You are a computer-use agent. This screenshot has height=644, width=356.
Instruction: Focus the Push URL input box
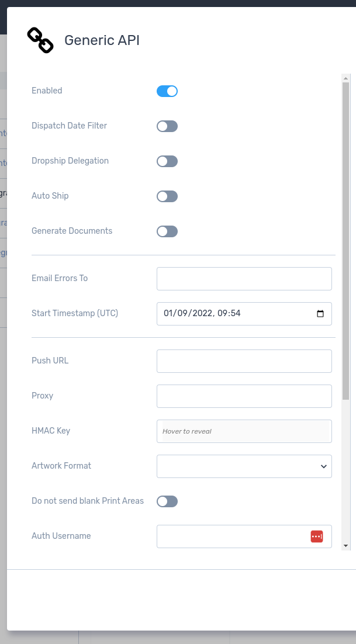coord(244,361)
